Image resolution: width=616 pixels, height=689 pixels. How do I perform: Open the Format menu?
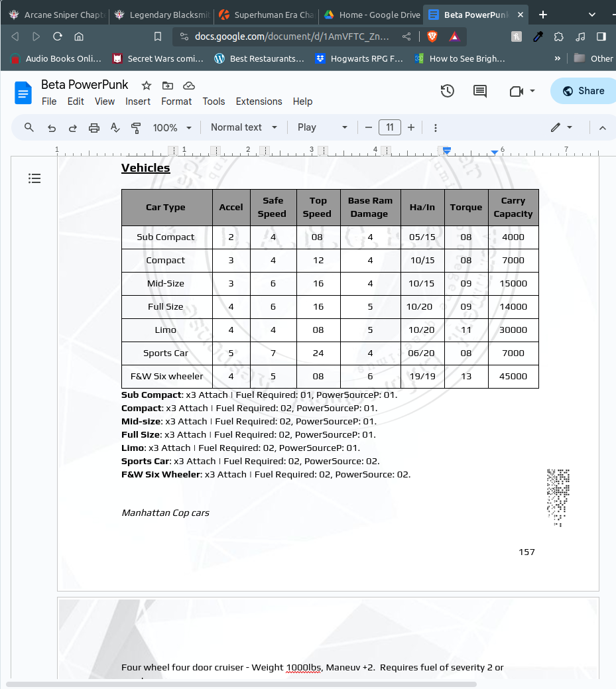(176, 101)
